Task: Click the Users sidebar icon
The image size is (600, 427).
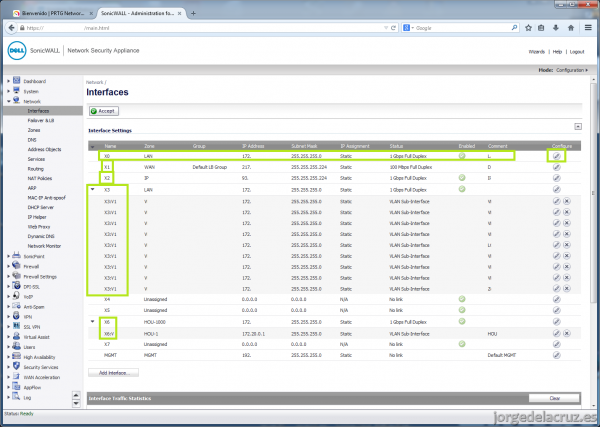Action: 16,346
